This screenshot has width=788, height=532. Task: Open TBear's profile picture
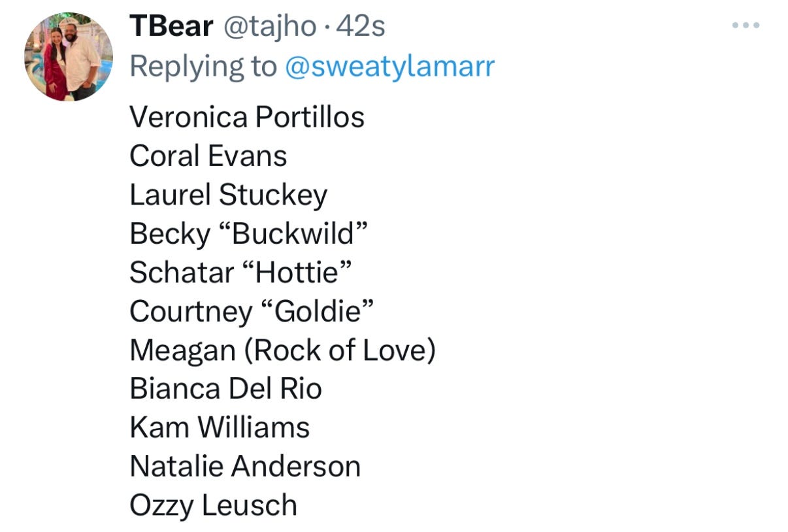tap(69, 57)
